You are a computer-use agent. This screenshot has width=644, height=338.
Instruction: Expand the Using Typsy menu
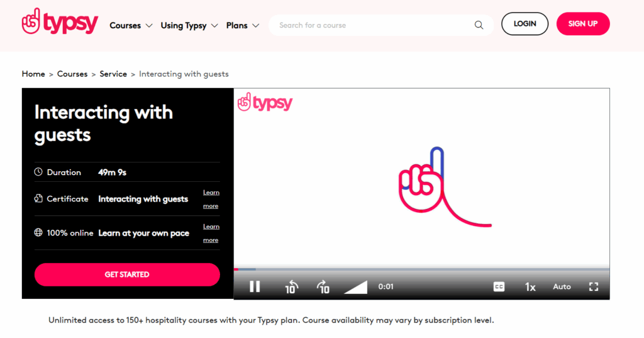pos(189,26)
